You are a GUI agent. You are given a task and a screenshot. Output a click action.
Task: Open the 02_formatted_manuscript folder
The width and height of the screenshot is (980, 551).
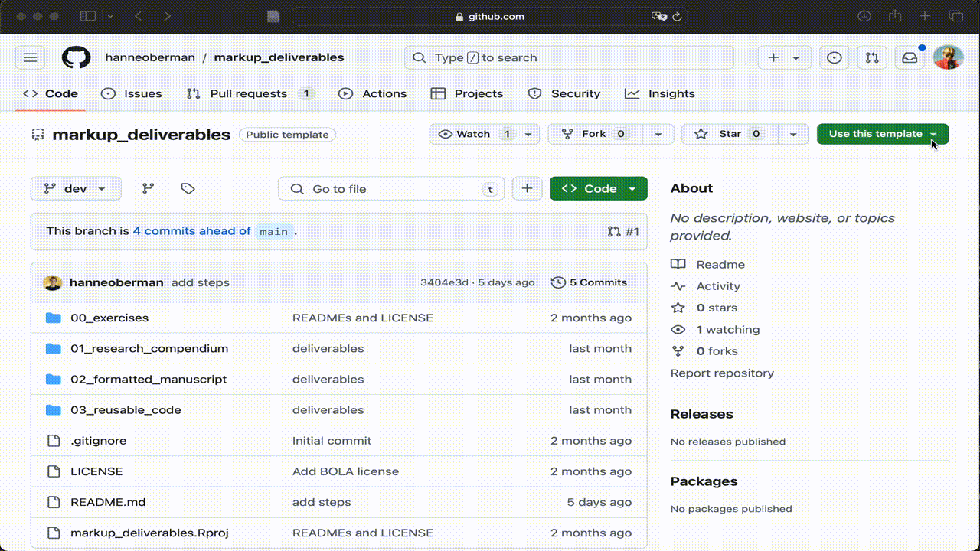149,379
